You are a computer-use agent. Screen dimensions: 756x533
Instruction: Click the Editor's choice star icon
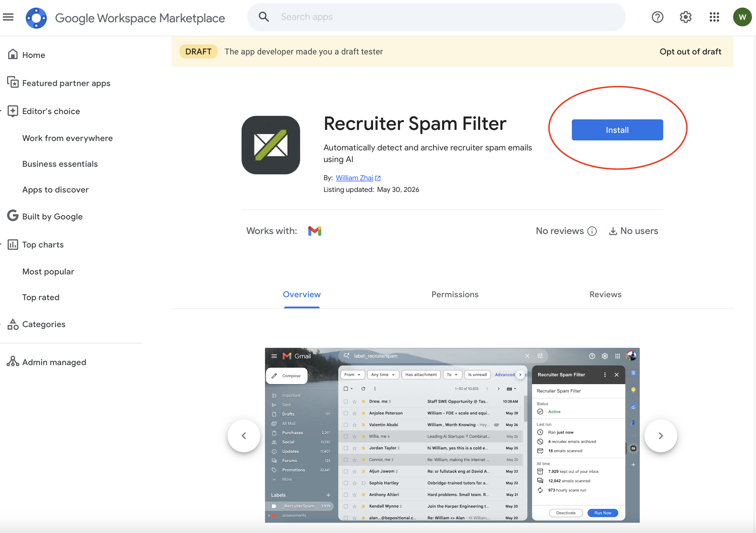click(x=13, y=111)
